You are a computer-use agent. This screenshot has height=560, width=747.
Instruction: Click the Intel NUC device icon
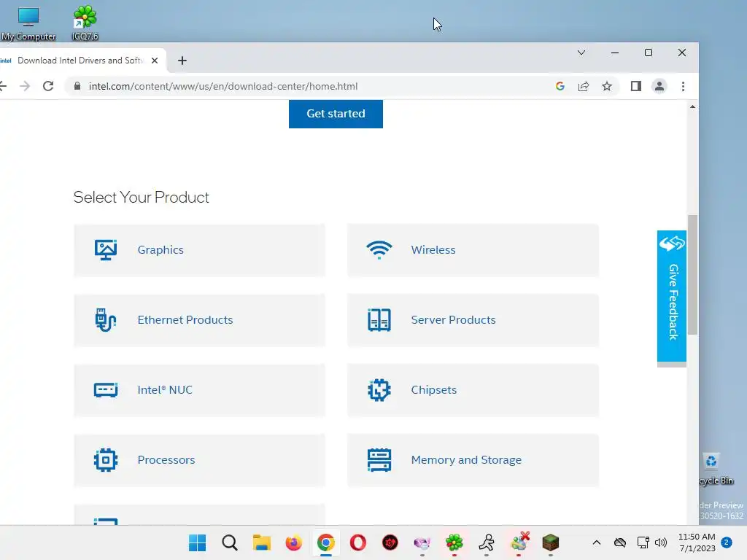(105, 390)
